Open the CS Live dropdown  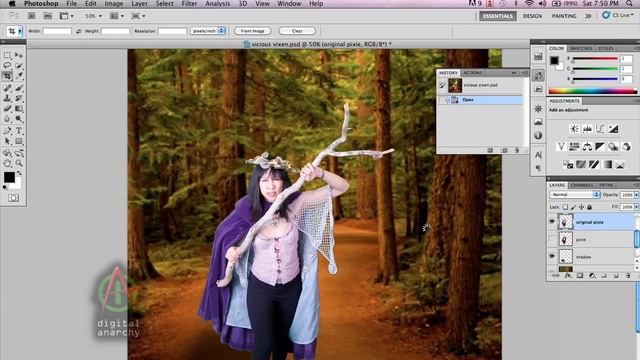pos(618,15)
